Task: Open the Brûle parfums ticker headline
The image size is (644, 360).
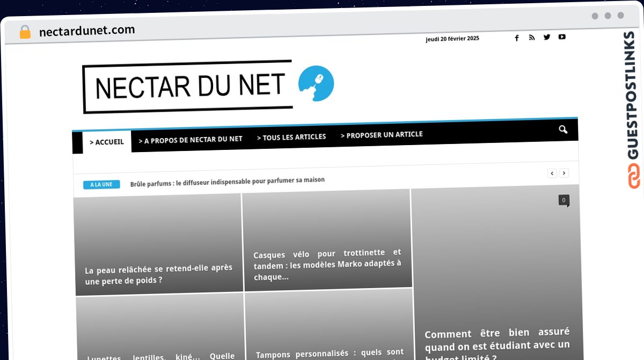Action: click(228, 182)
